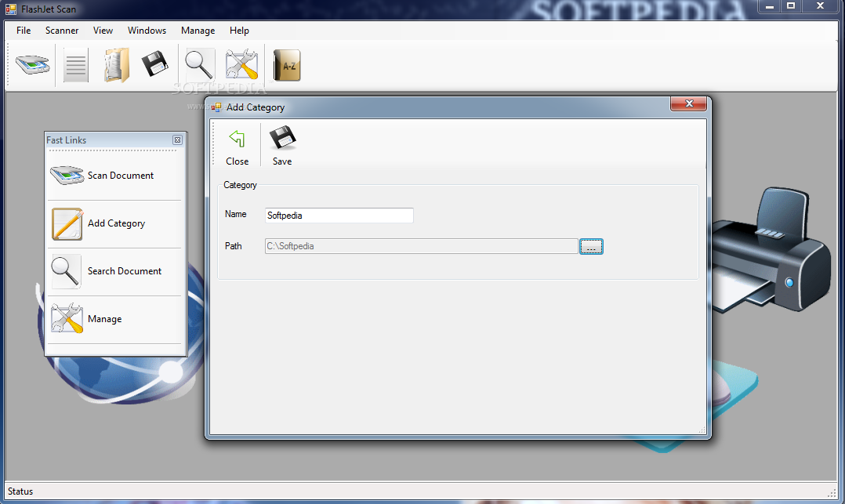
Task: Click the green Close arrow in Add Category
Action: click(x=237, y=139)
